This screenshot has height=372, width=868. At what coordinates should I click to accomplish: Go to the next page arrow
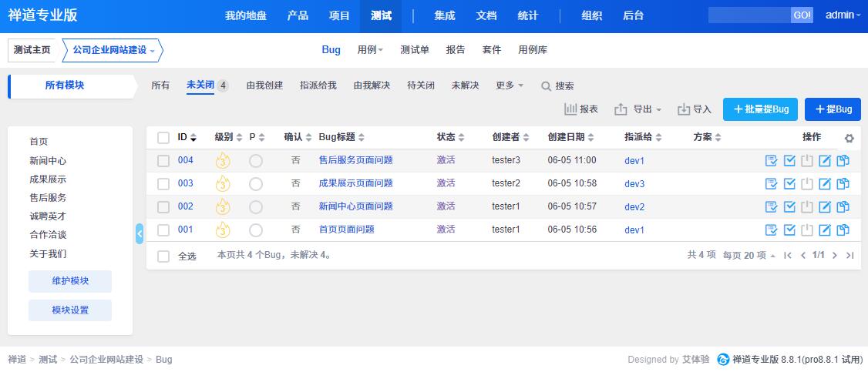point(835,256)
